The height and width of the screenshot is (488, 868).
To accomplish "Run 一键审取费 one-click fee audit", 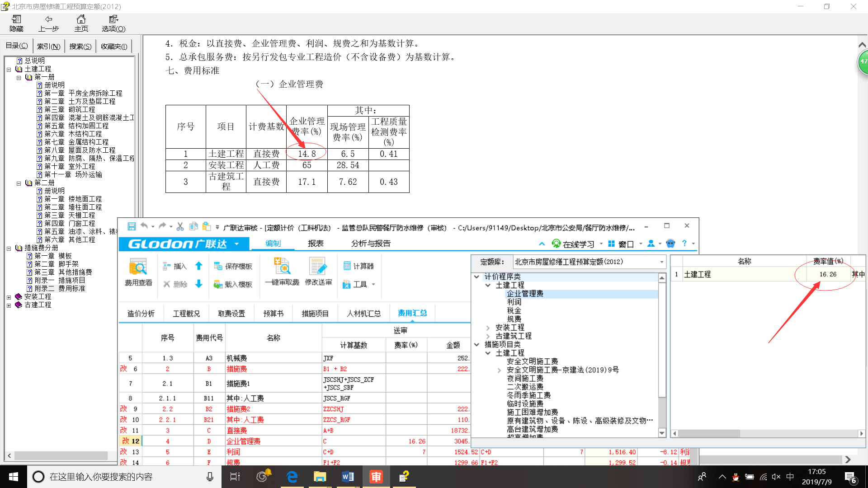I will pos(282,272).
